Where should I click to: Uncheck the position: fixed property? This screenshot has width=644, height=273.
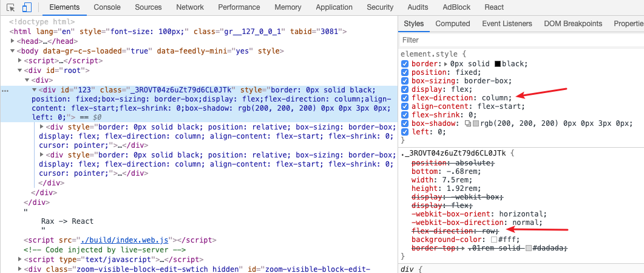coord(405,72)
